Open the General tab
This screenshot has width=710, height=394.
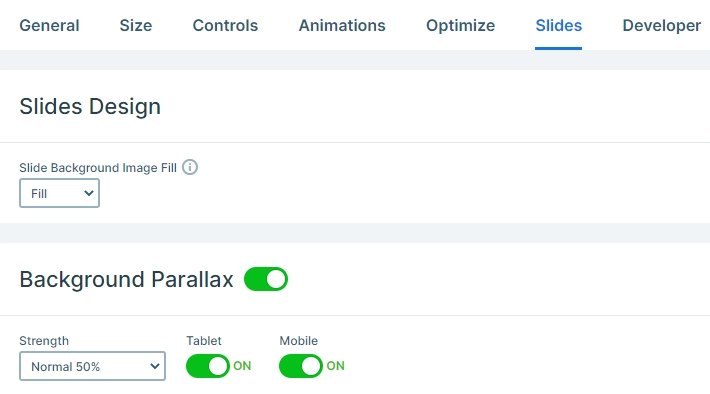[49, 25]
